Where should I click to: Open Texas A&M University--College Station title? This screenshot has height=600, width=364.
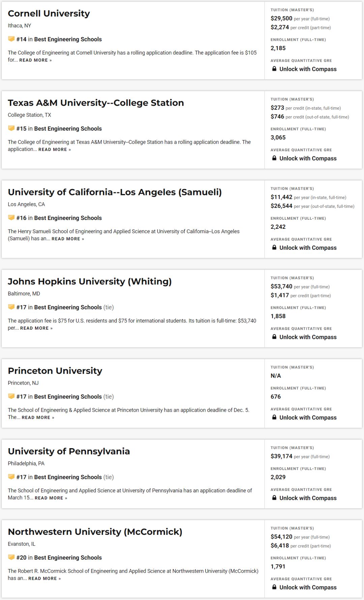coord(96,103)
